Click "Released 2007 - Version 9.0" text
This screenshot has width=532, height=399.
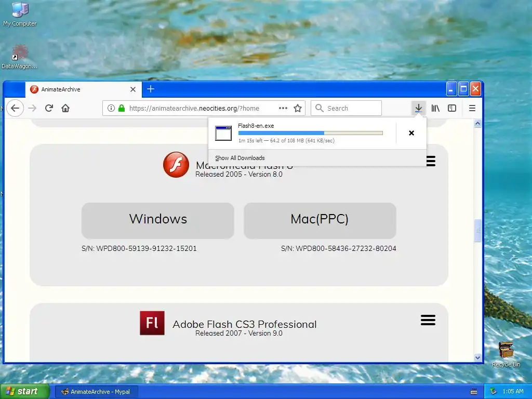click(239, 333)
